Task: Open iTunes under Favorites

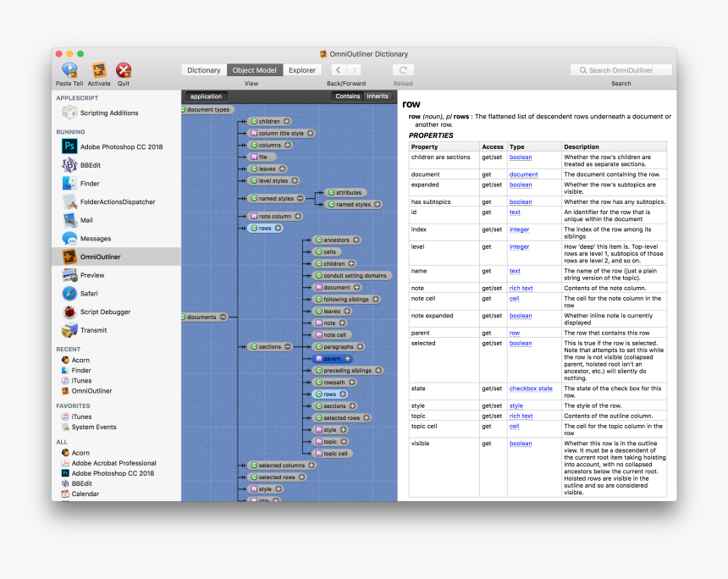Action: 81,417
